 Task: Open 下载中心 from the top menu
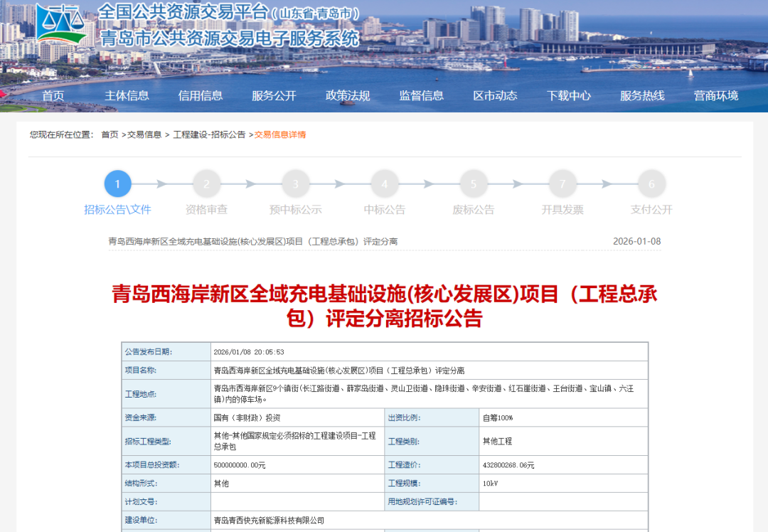pyautogui.click(x=569, y=95)
